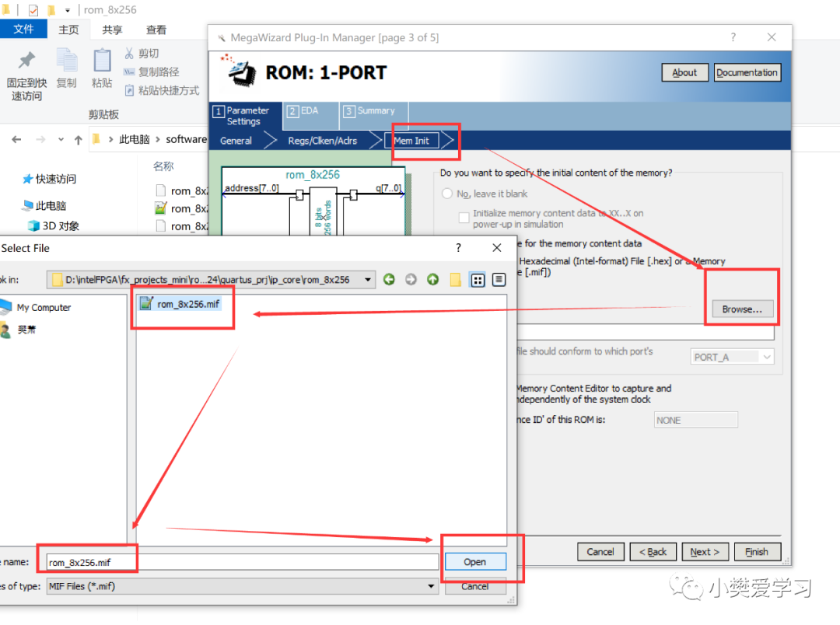Click Next button in MegaWizard
Screen dimensions: 840x625
[705, 552]
